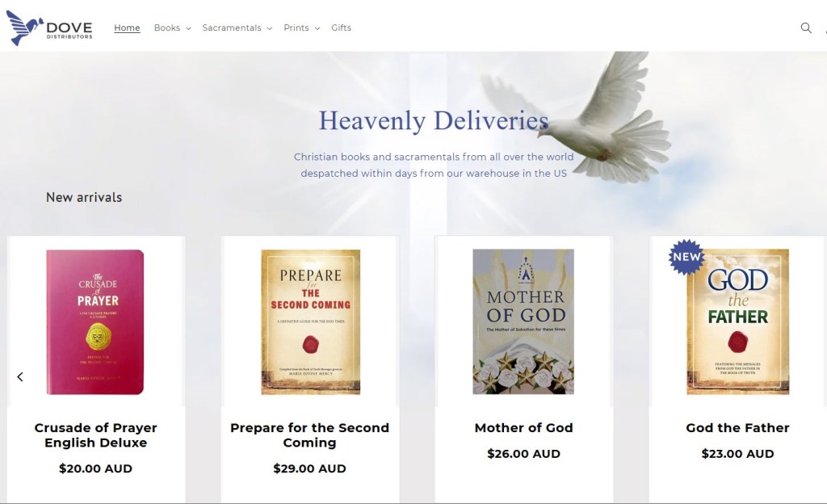Select the Crusade of Prayer book cover
Screen dimensions: 827x504
(x=95, y=322)
